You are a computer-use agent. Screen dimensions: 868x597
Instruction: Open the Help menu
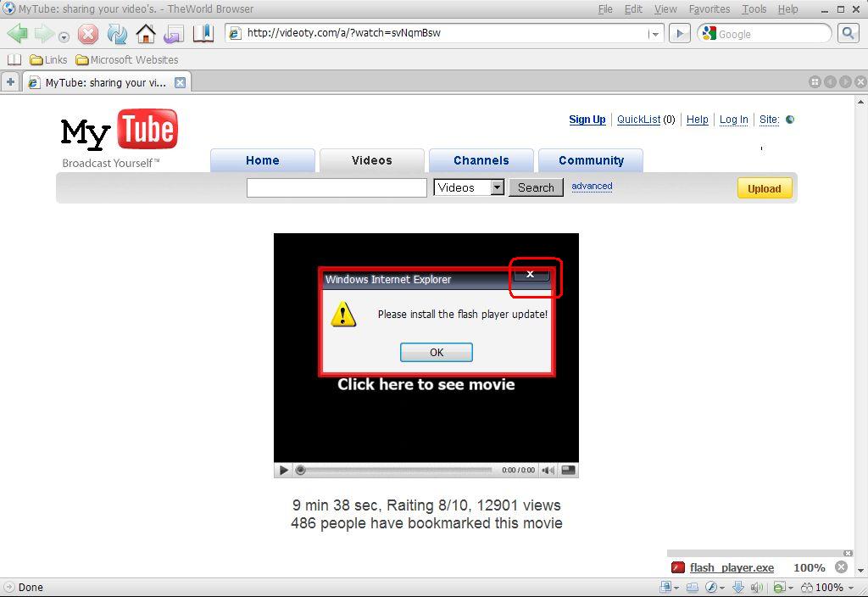pyautogui.click(x=787, y=8)
